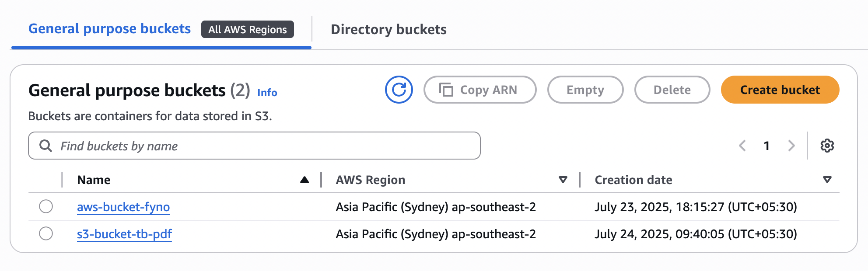The image size is (868, 271).
Task: Open the s3-bucket-tb-pdf bucket link
Action: point(124,234)
